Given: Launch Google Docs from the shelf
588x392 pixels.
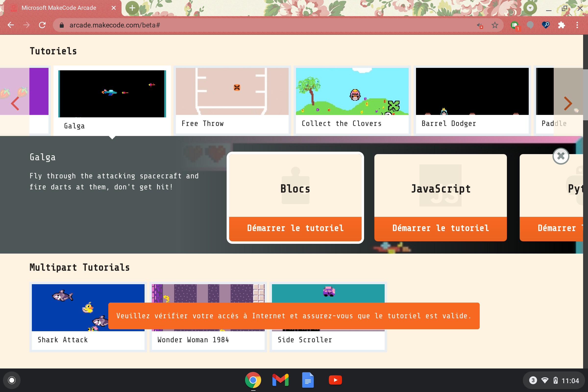Looking at the screenshot, I should (x=308, y=380).
